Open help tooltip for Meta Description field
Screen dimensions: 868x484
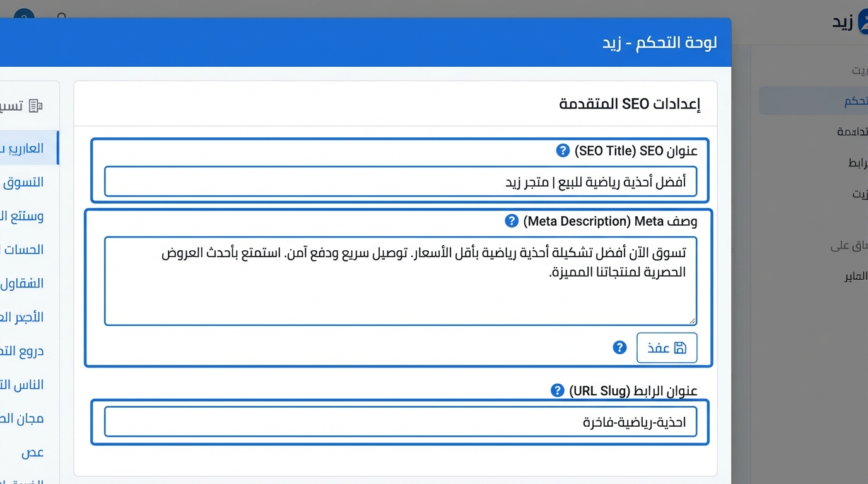(511, 221)
